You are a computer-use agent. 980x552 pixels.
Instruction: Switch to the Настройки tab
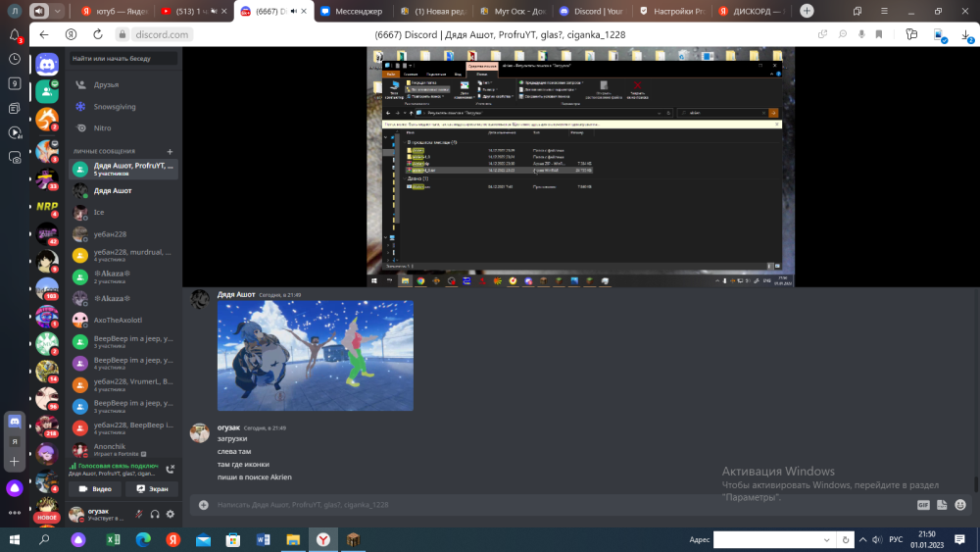point(672,11)
